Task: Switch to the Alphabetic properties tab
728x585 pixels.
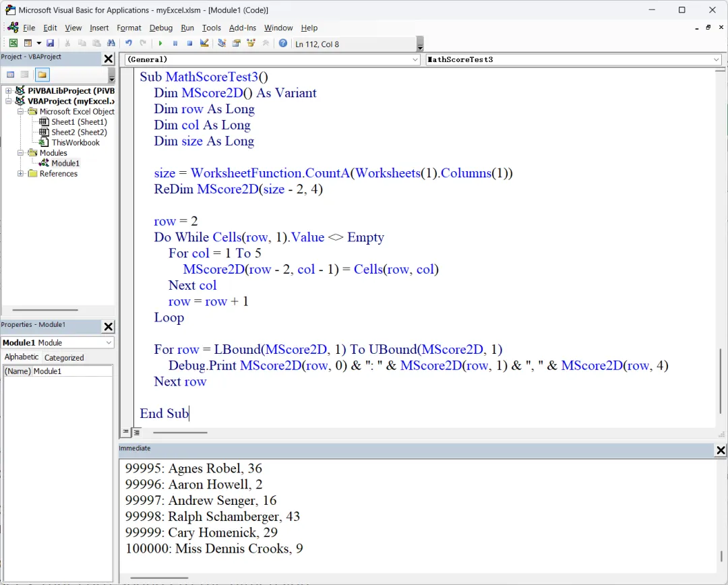Action: [x=22, y=357]
